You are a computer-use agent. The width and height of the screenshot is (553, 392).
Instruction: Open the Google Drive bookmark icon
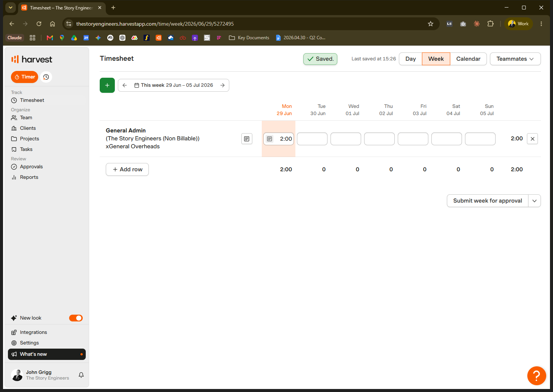(x=74, y=38)
